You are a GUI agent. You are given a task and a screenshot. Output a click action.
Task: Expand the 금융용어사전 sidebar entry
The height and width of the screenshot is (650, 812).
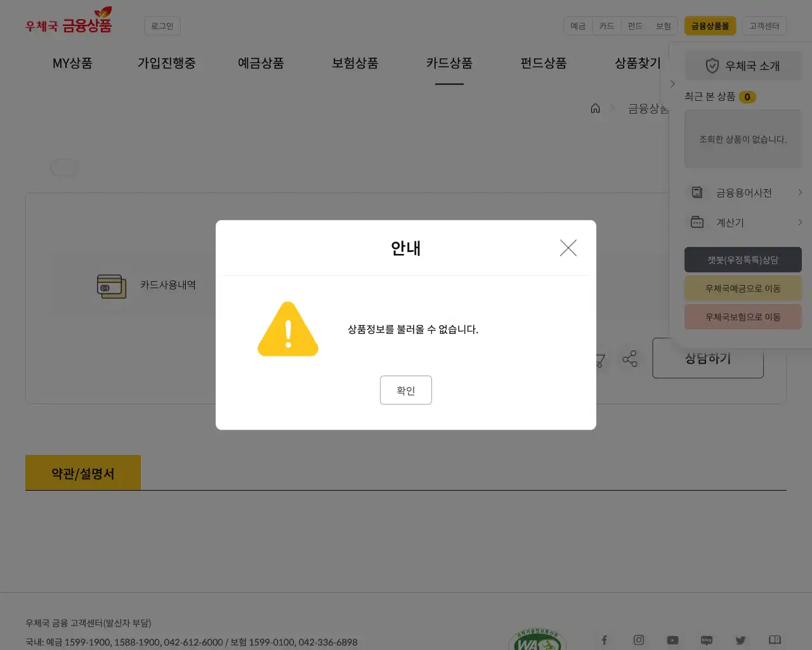pos(799,192)
